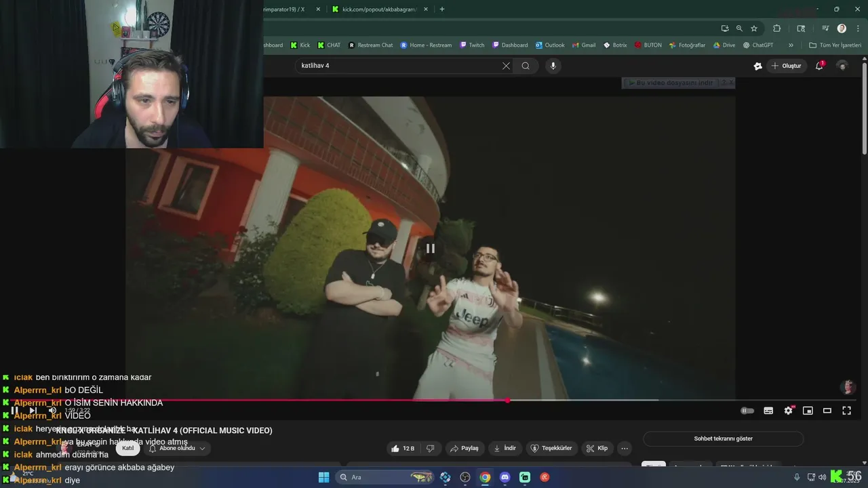The image size is (868, 488).
Task: Toggle subtitles in the video player
Action: click(x=768, y=411)
